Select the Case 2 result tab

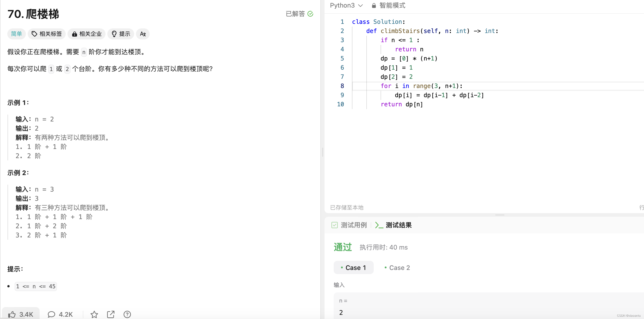(397, 267)
